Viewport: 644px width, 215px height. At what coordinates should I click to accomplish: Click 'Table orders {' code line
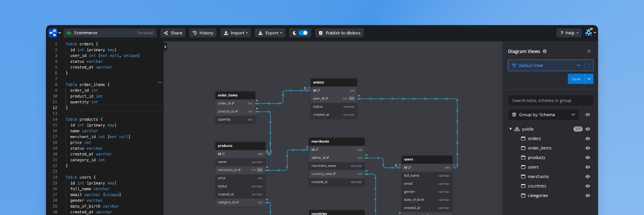coord(82,44)
